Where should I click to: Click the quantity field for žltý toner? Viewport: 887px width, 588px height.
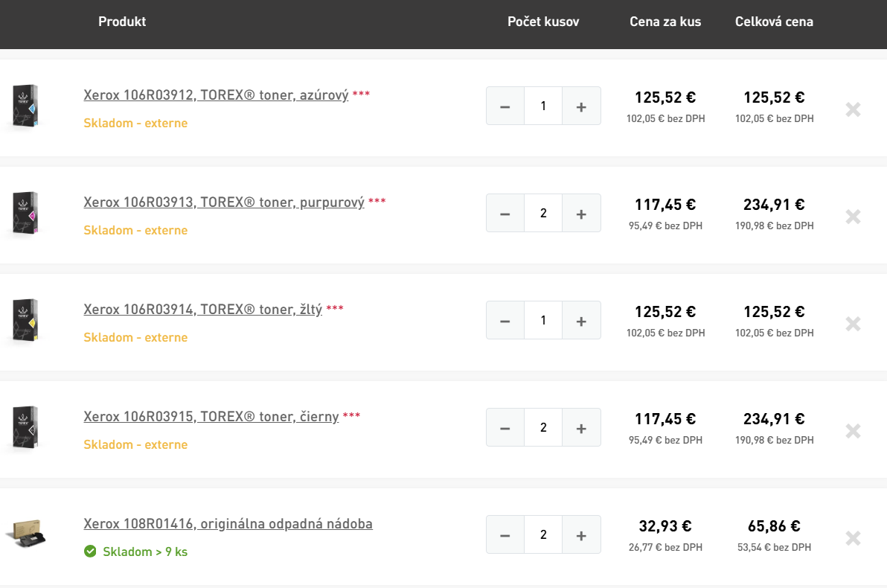pyautogui.click(x=543, y=320)
